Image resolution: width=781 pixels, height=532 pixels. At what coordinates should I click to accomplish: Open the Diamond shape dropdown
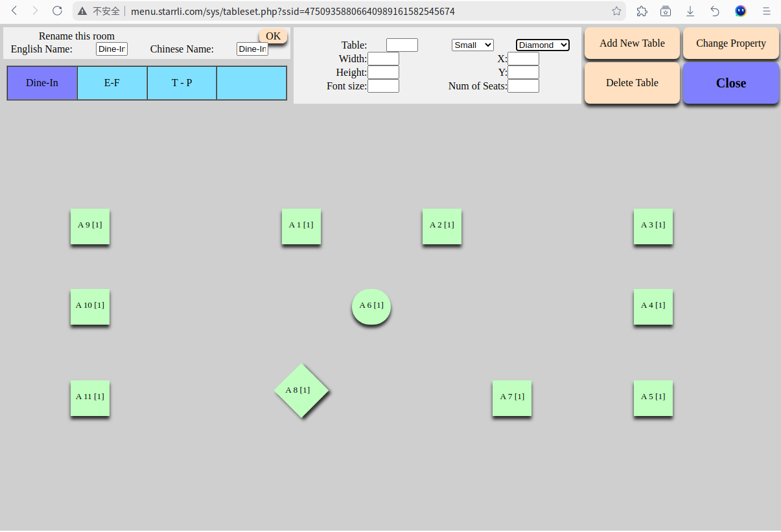[x=542, y=45]
